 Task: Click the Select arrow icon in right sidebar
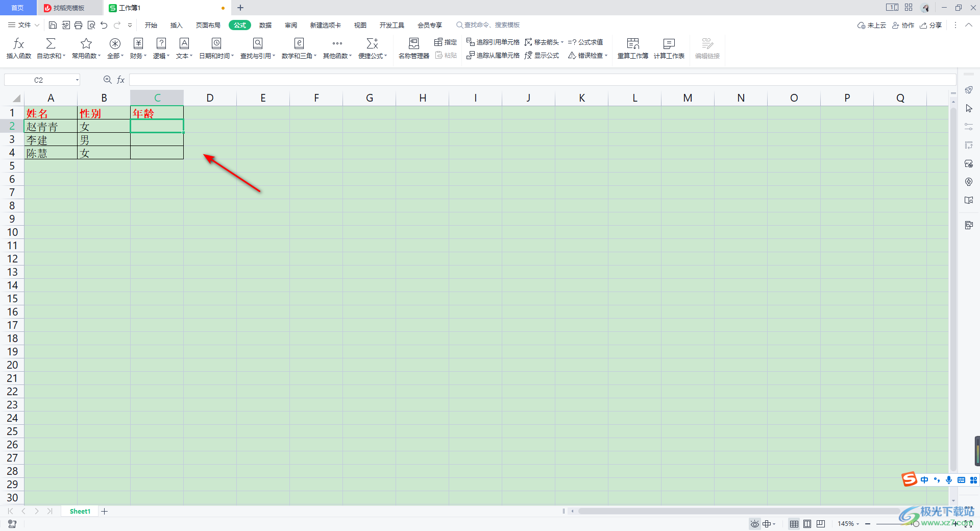[x=969, y=109]
